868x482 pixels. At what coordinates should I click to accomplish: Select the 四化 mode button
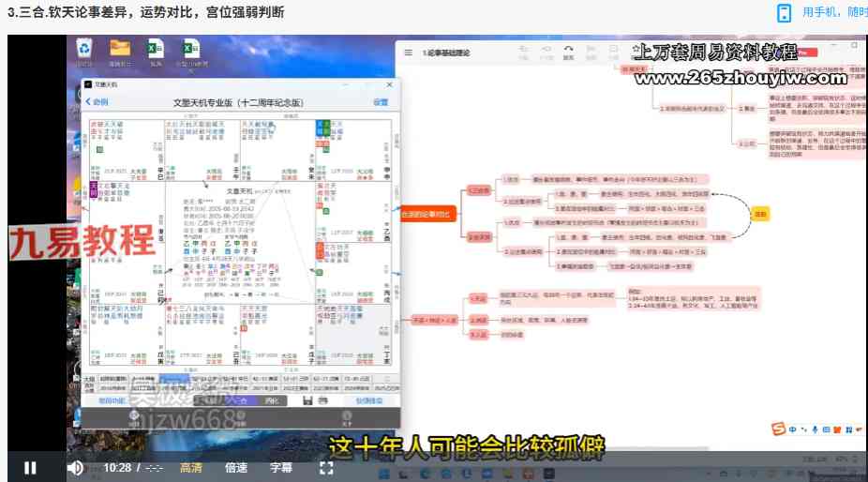point(271,400)
